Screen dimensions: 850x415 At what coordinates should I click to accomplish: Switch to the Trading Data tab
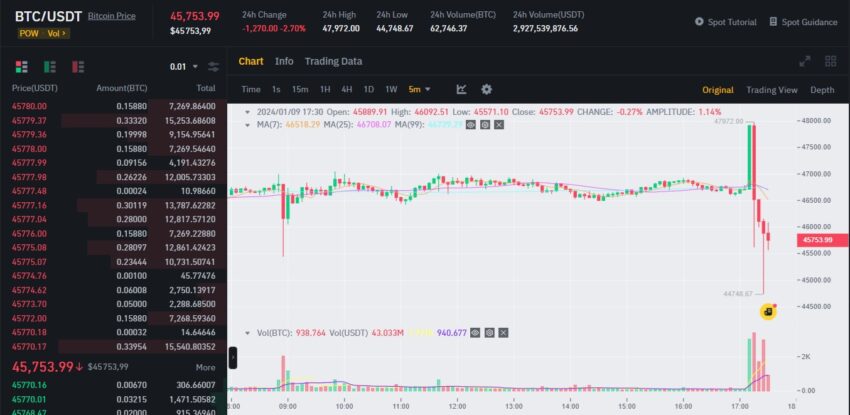tap(333, 61)
